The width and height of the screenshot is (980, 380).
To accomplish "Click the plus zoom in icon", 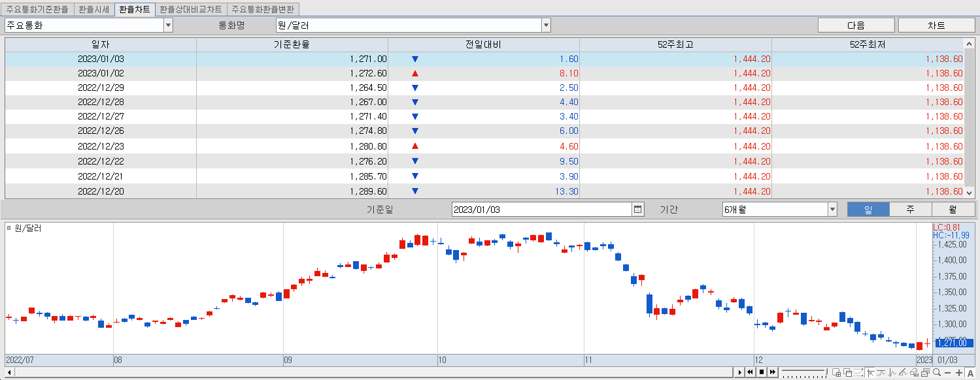I will pyautogui.click(x=959, y=373).
